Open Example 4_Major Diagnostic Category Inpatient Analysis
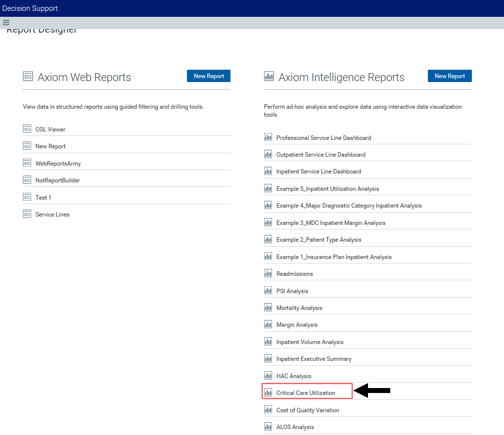Image resolution: width=504 pixels, height=435 pixels. coord(349,206)
